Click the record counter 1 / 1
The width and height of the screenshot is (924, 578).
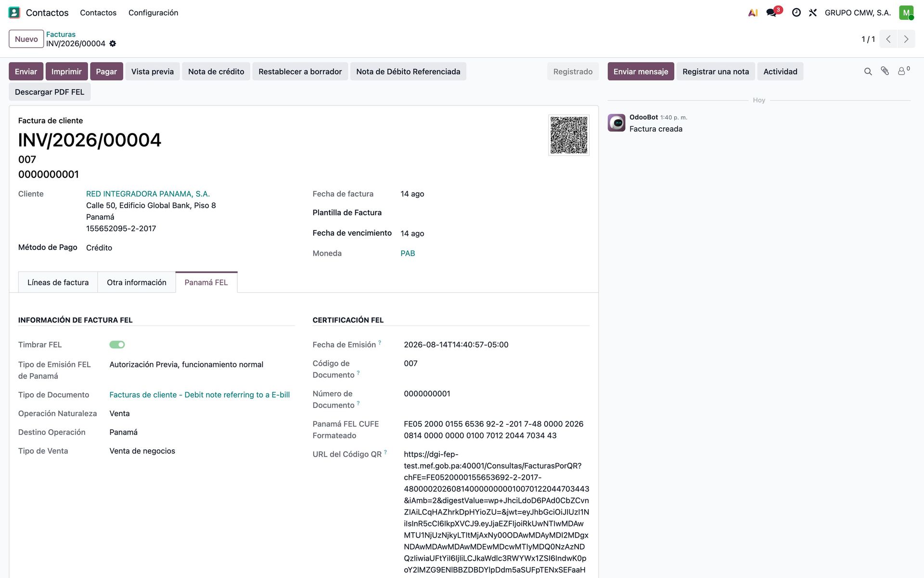tap(868, 39)
